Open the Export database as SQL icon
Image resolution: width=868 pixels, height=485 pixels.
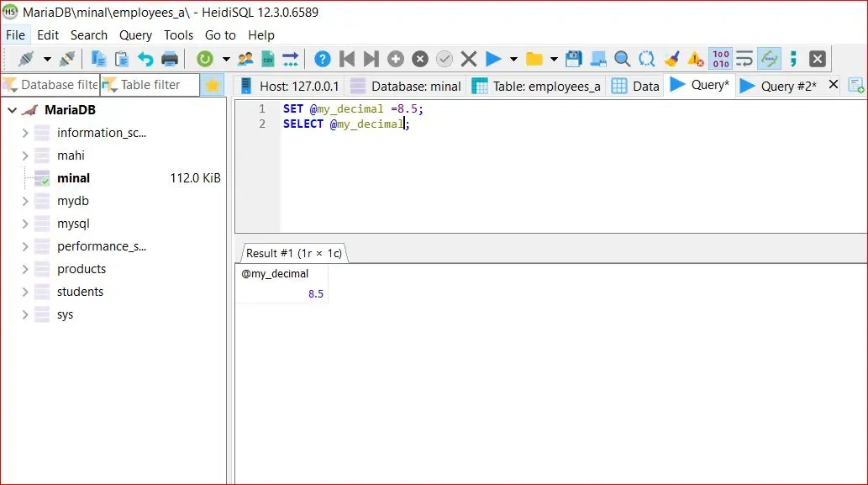coord(290,59)
